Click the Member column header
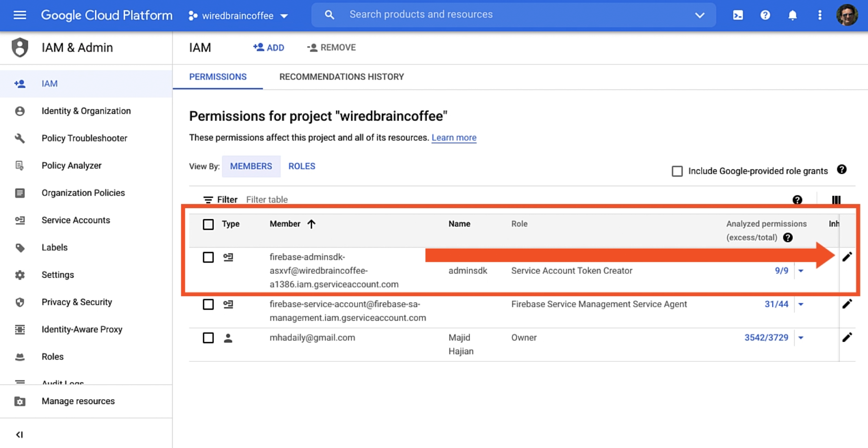 285,224
